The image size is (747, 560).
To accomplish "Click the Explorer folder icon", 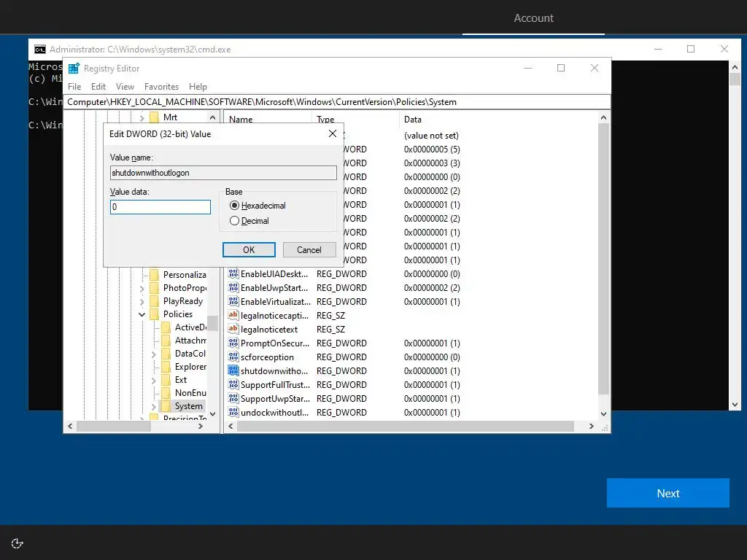I will coord(166,367).
